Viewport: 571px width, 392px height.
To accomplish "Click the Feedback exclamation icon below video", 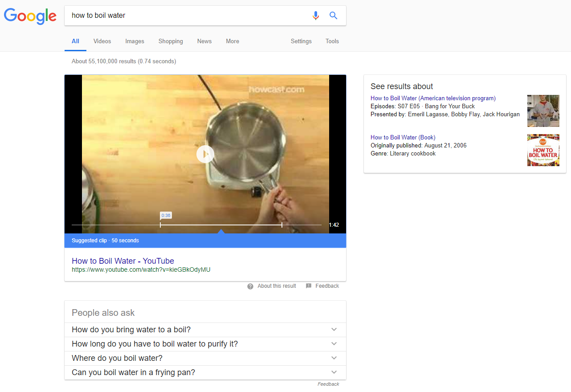I will (x=309, y=286).
